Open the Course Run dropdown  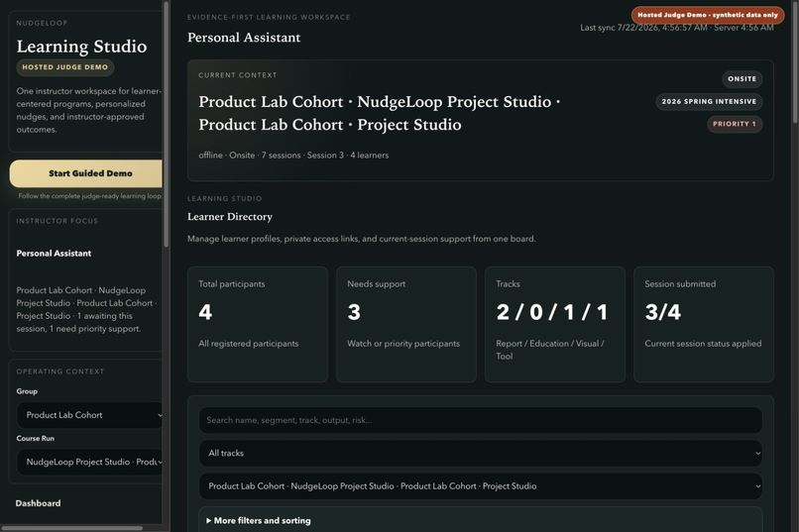(x=89, y=462)
